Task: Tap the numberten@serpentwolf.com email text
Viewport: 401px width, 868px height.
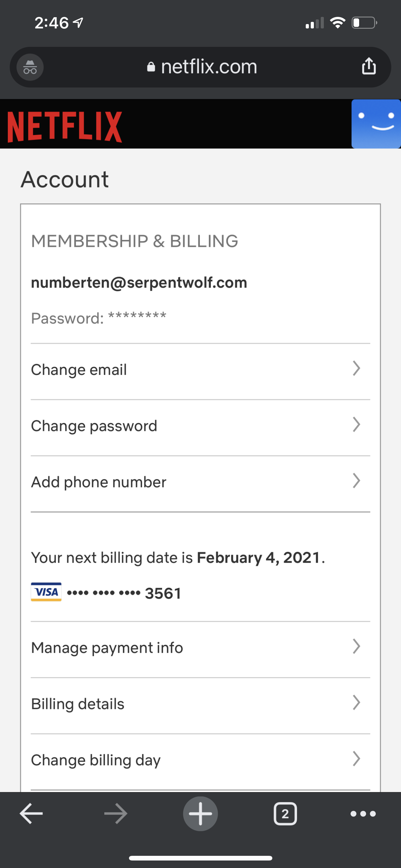Action: 139,282
